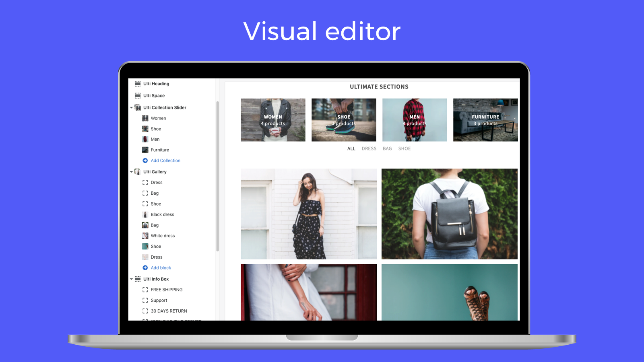Click the Add Collection link

point(165,160)
